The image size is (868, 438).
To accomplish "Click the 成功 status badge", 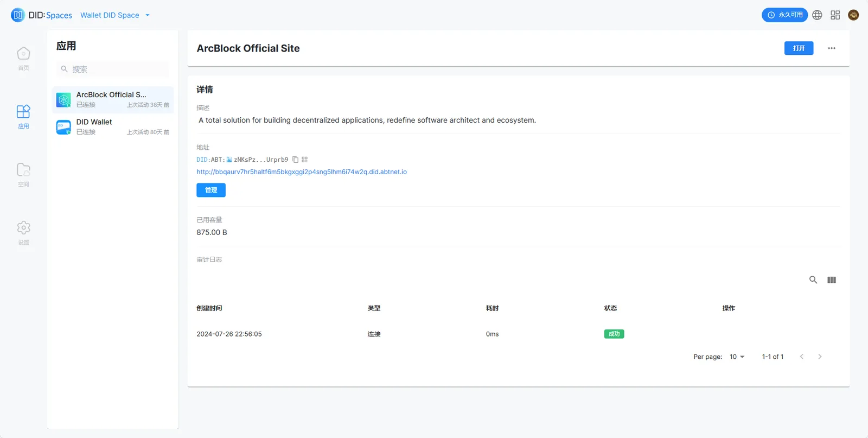I will pyautogui.click(x=614, y=334).
